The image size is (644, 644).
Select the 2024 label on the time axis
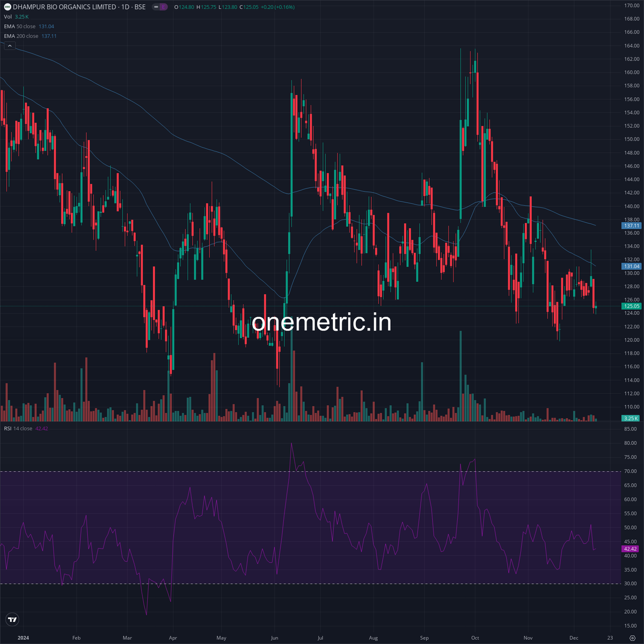[23, 638]
